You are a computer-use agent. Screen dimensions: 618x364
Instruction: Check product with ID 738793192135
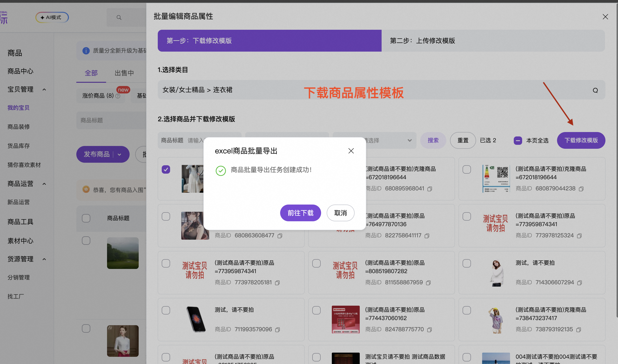pyautogui.click(x=467, y=310)
